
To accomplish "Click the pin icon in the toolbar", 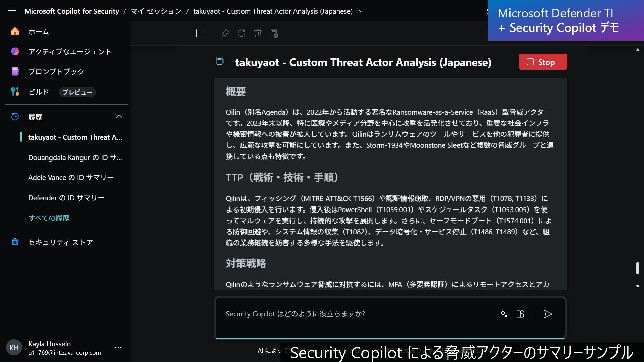I will [x=225, y=33].
